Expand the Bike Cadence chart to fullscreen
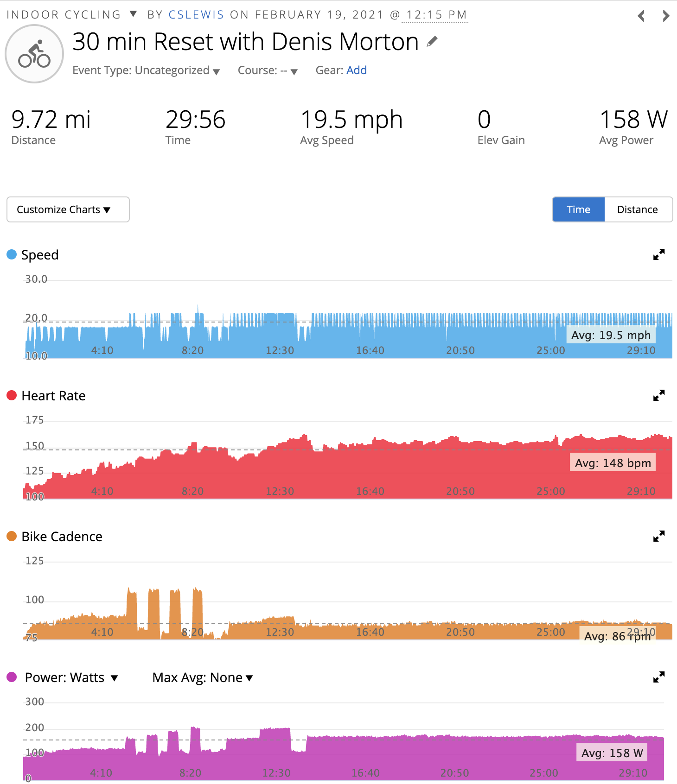This screenshot has height=784, width=677. point(659,536)
